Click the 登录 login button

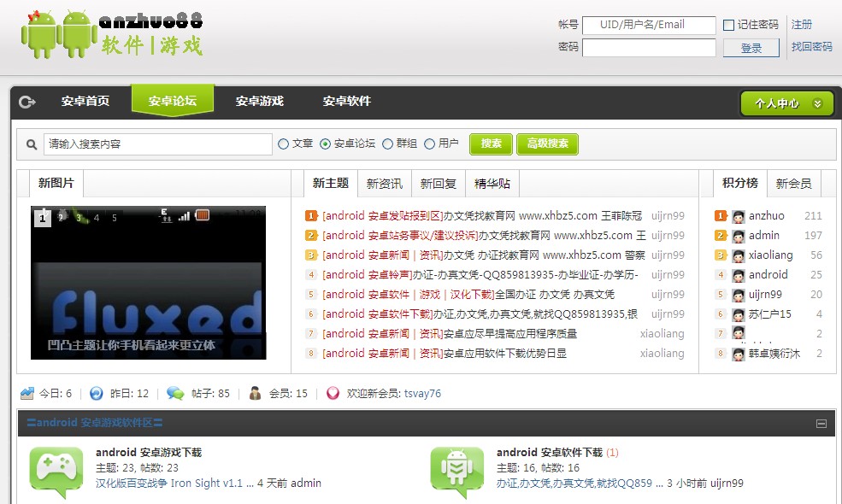pos(751,48)
